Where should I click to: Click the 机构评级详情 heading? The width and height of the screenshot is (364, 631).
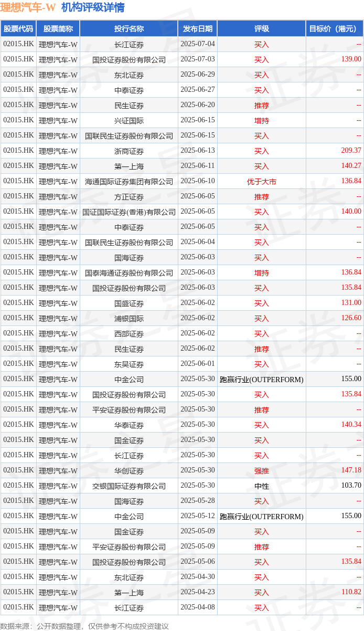click(x=93, y=7)
